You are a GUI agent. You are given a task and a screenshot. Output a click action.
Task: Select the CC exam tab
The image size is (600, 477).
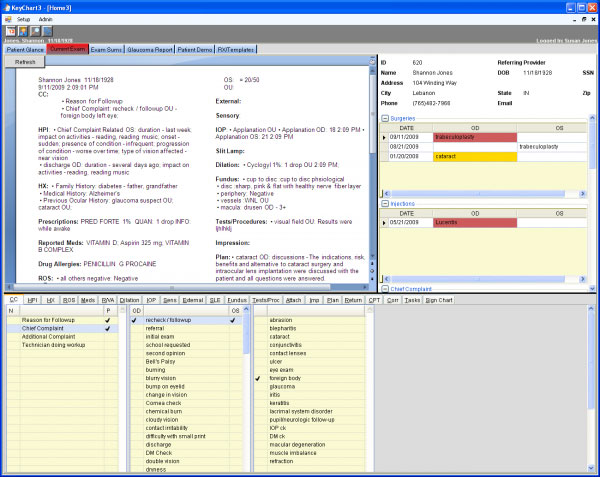14,300
